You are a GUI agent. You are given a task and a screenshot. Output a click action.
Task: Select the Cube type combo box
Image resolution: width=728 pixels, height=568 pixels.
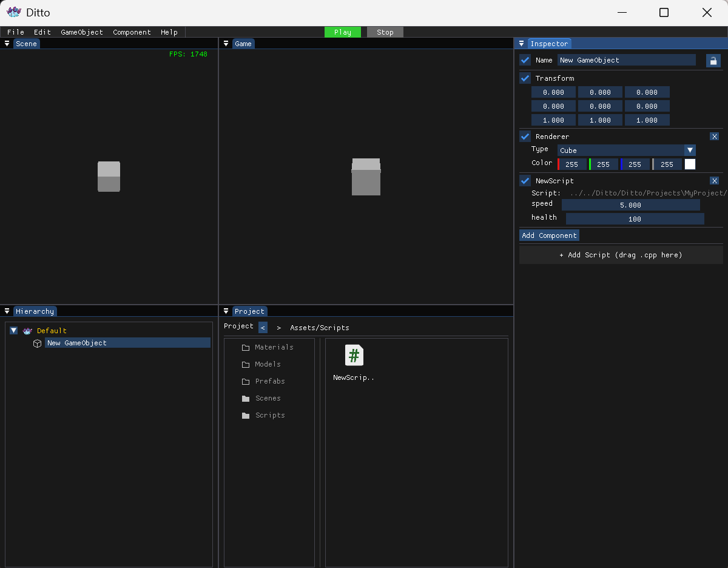[x=627, y=150]
